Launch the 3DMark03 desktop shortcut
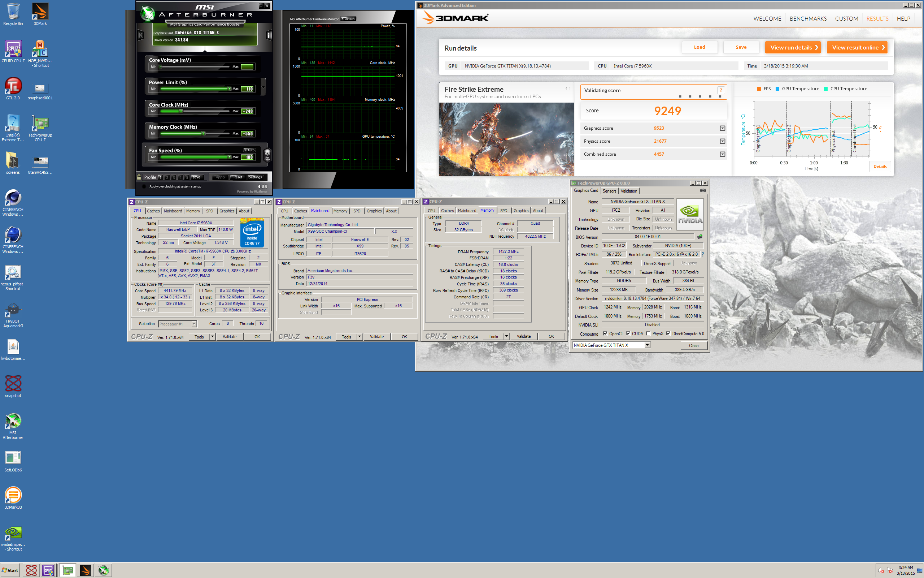Viewport: 924px width, 578px height. point(13,498)
